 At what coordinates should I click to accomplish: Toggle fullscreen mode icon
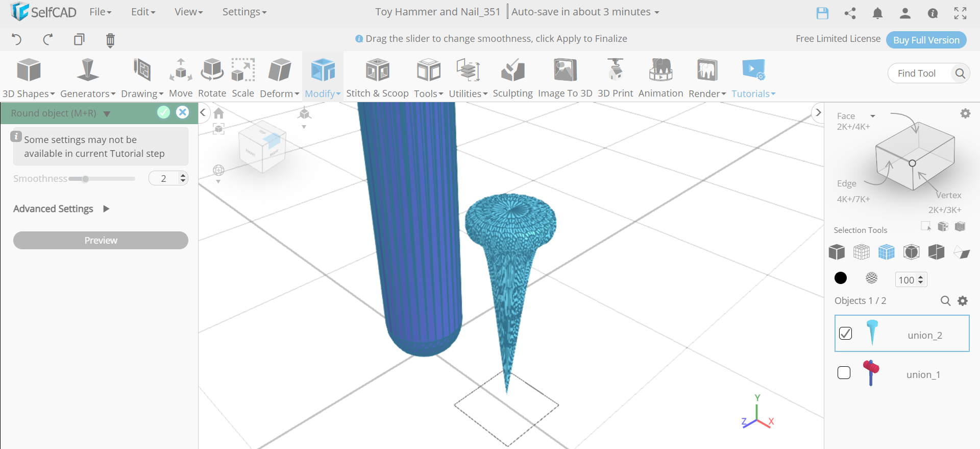pyautogui.click(x=960, y=13)
